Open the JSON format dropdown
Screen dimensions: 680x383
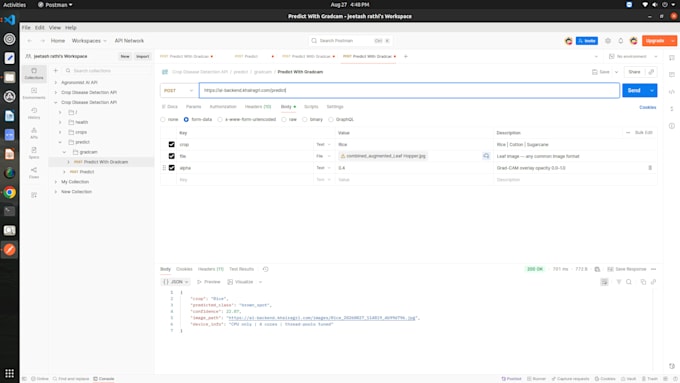[176, 282]
